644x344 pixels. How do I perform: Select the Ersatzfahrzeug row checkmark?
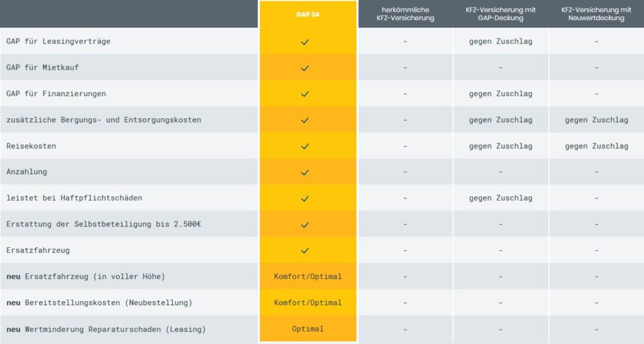click(305, 250)
